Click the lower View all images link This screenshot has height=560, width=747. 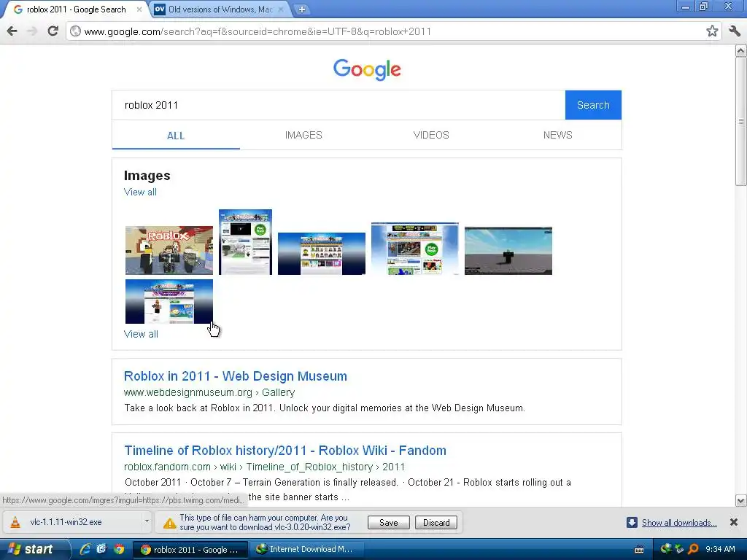pyautogui.click(x=141, y=334)
